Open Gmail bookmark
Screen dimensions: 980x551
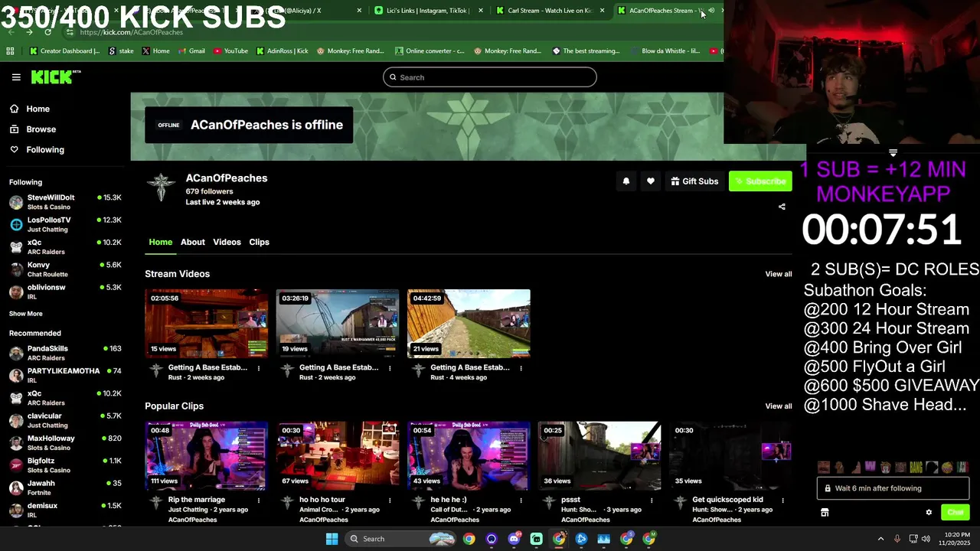[x=192, y=51]
